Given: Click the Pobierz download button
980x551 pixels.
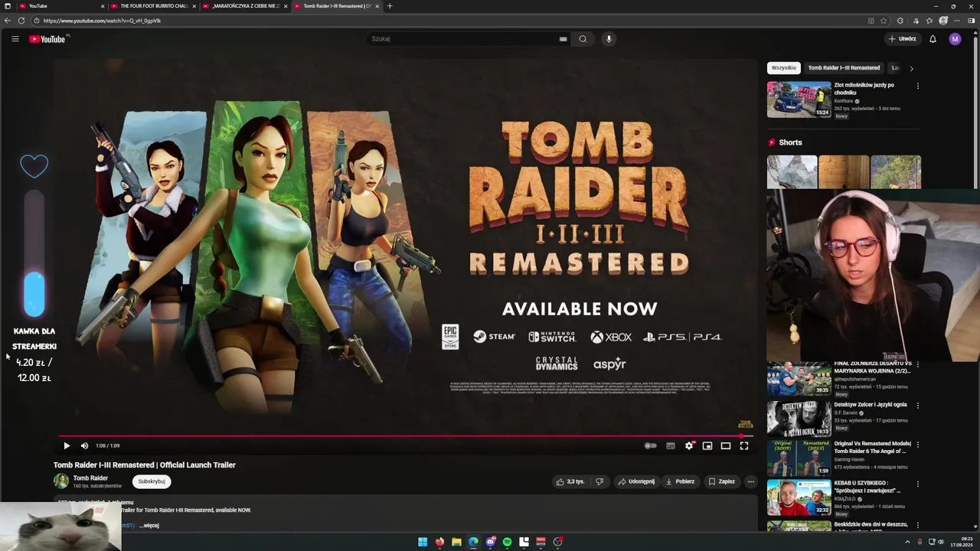Looking at the screenshot, I should (680, 481).
